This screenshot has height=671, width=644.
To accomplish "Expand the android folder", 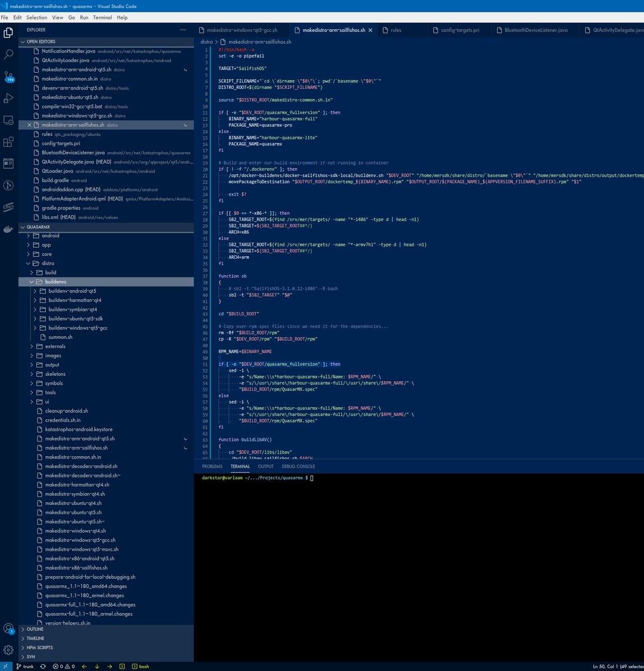I will [29, 235].
